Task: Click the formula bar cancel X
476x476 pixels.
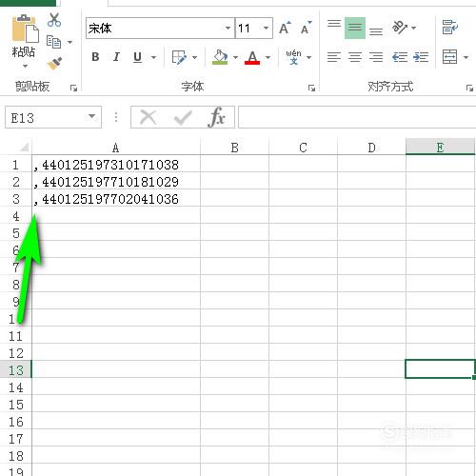Action: click(x=149, y=117)
